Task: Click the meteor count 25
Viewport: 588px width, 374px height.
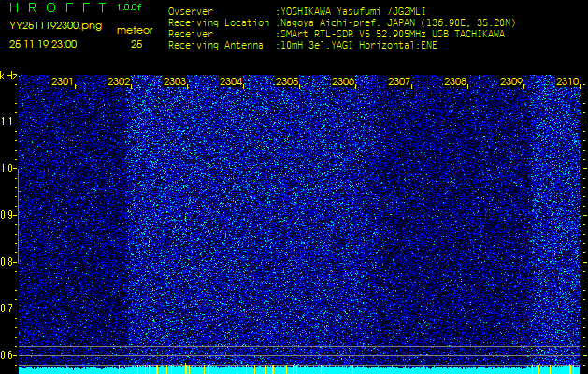Action: 136,44
